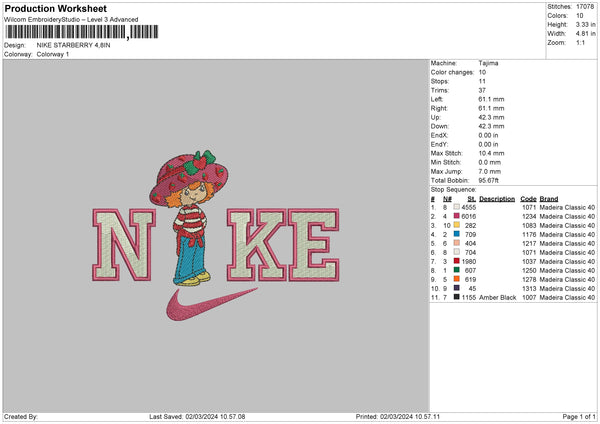Screen dimensions: 600x424
Task: Select the design name 'NIKE STARBERRY 4,8IN'
Action: (x=73, y=45)
